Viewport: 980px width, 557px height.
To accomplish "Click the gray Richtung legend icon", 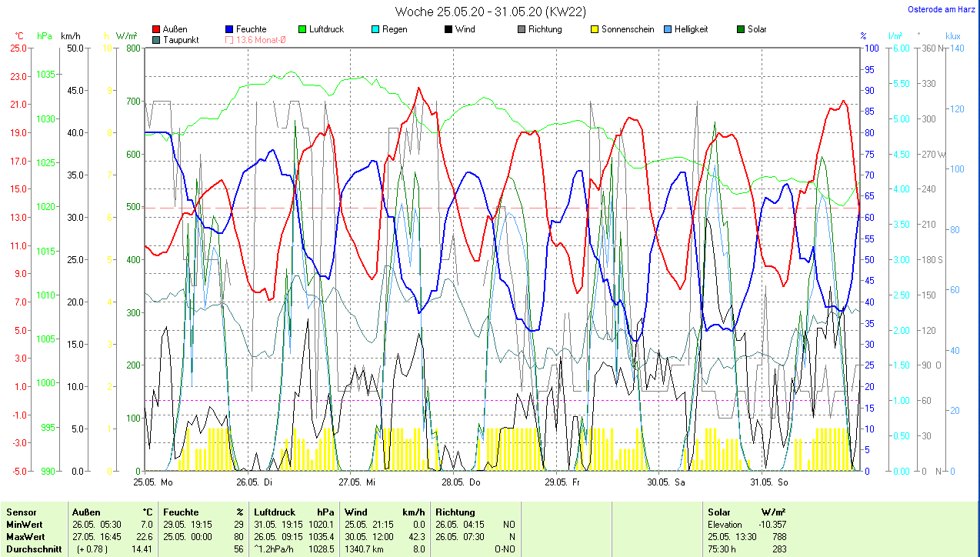I will pyautogui.click(x=522, y=29).
